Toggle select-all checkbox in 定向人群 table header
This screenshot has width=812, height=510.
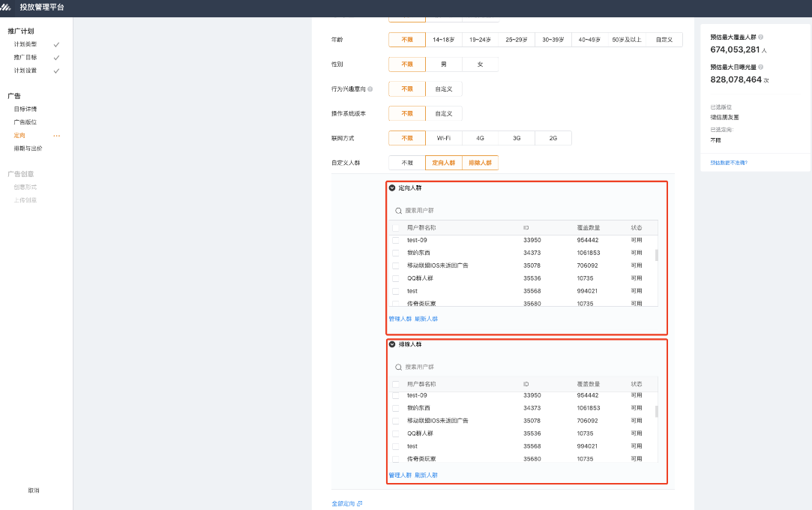pyautogui.click(x=396, y=227)
